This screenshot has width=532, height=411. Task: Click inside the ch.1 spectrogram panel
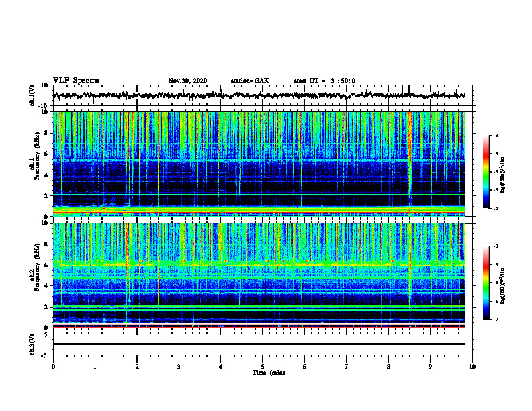(259, 164)
